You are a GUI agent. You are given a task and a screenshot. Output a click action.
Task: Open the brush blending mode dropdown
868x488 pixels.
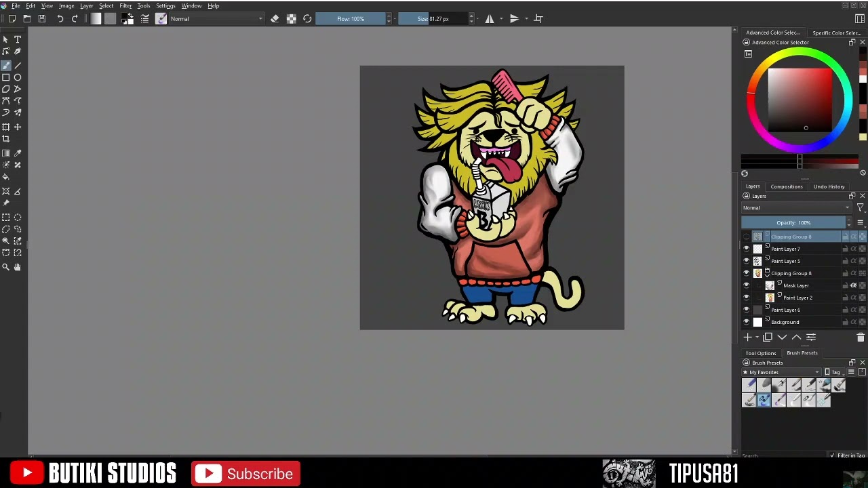(216, 19)
